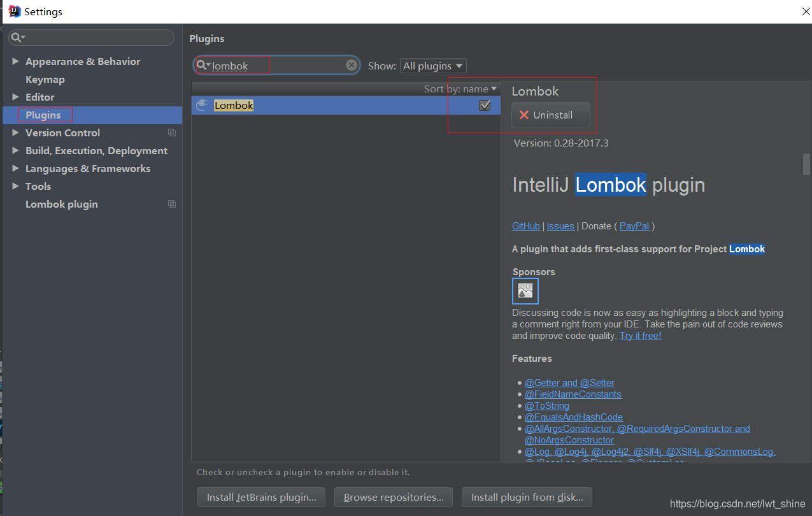Screen dimensions: 812x516
Task: Uncheck the Lombok plugin enable checkbox
Action: coord(485,105)
